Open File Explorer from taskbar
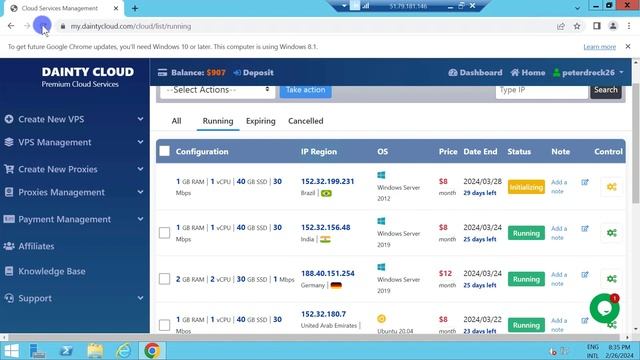Viewport: 640px width, 360px height. (95, 351)
